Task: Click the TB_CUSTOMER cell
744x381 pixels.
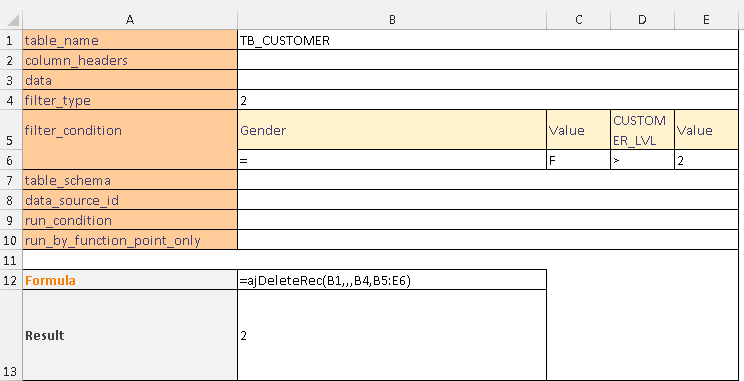Action: tap(488, 40)
